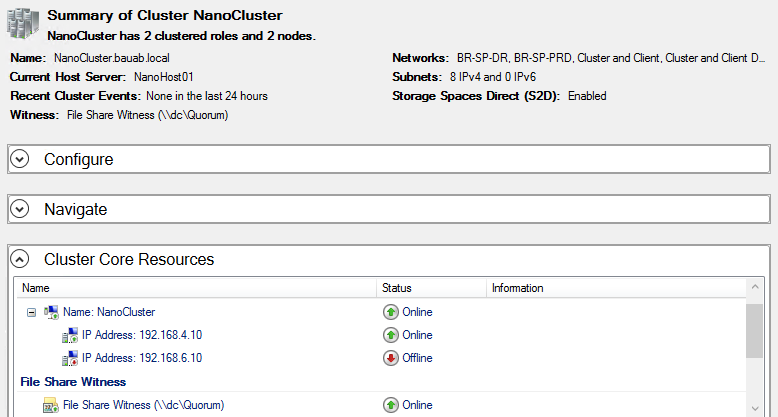Click the cluster servers icon beside Summary title

(23, 24)
